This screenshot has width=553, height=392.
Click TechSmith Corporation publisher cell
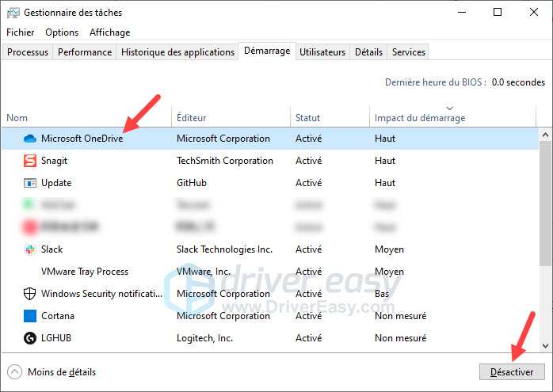click(225, 161)
